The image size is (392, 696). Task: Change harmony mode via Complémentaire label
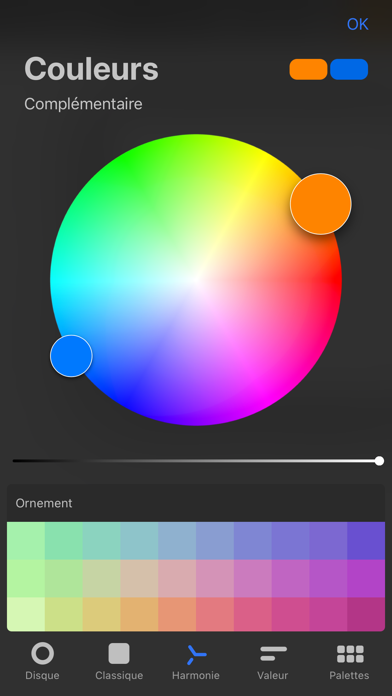[x=83, y=104]
